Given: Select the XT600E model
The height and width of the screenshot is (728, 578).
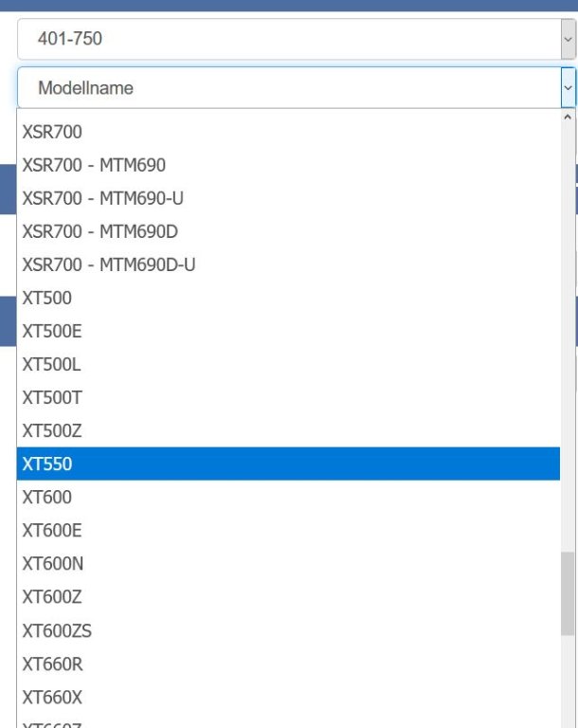Looking at the screenshot, I should coord(288,530).
